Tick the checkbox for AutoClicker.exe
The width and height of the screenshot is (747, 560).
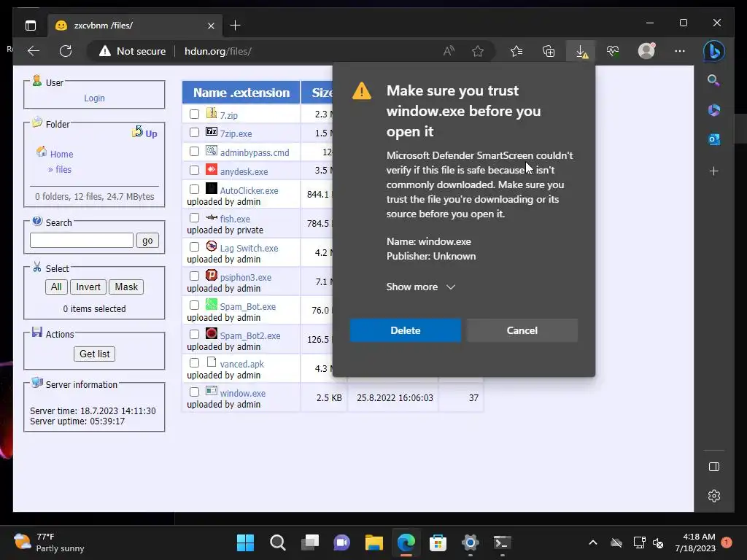point(194,189)
